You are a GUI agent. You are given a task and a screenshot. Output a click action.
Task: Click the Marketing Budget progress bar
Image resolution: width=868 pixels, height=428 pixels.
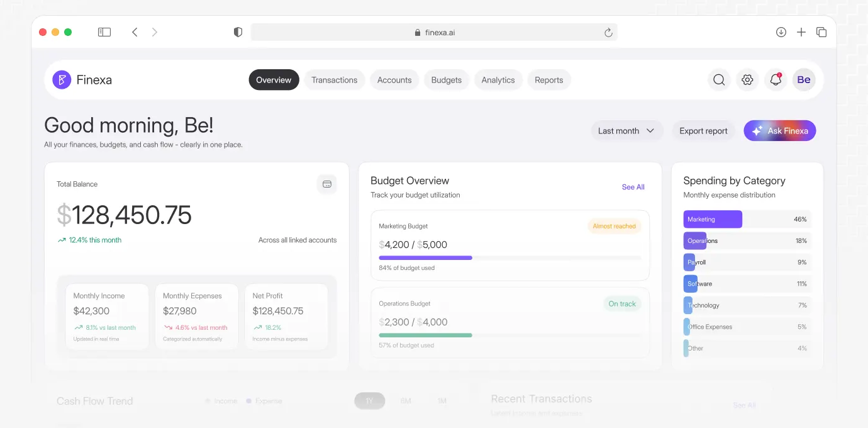[510, 257]
